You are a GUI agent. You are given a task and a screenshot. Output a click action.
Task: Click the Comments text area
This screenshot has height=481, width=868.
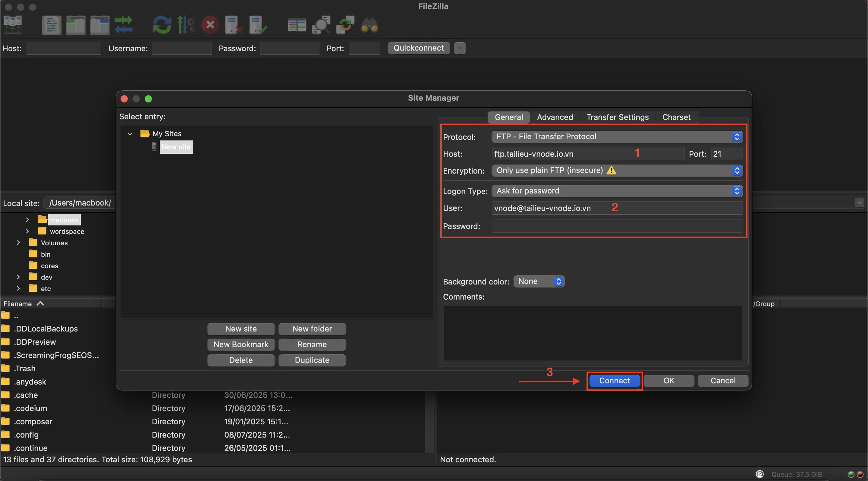pos(593,333)
